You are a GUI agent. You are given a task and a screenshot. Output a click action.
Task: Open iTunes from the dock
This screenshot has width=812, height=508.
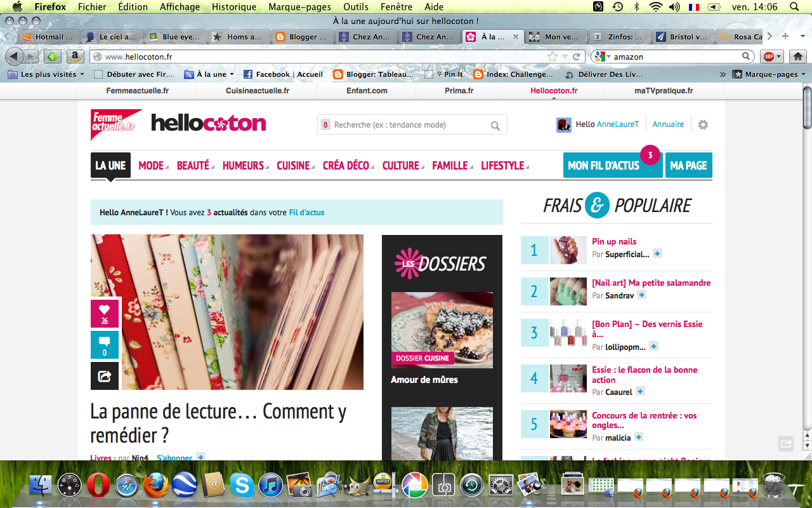[270, 485]
